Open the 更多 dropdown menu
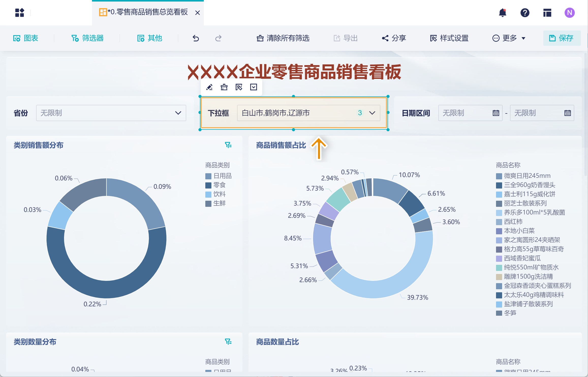Viewport: 588px width, 377px height. 509,38
